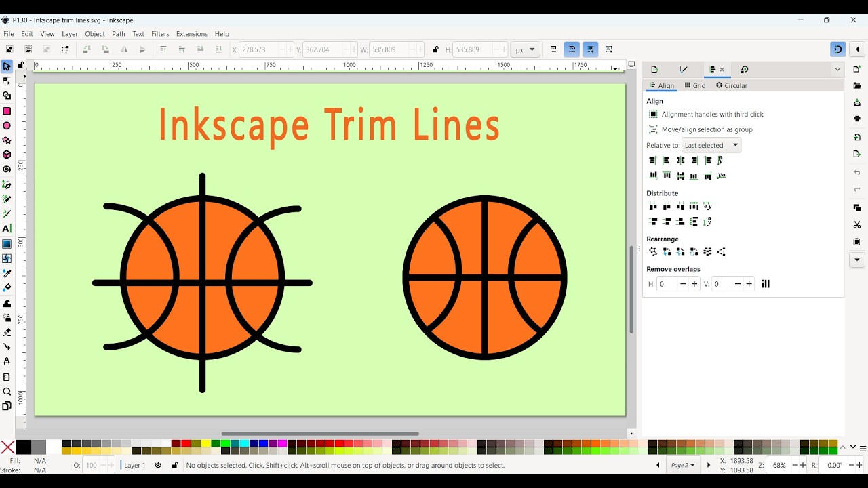Switch to the Grid tab
This screenshot has width=868, height=488.
[695, 85]
